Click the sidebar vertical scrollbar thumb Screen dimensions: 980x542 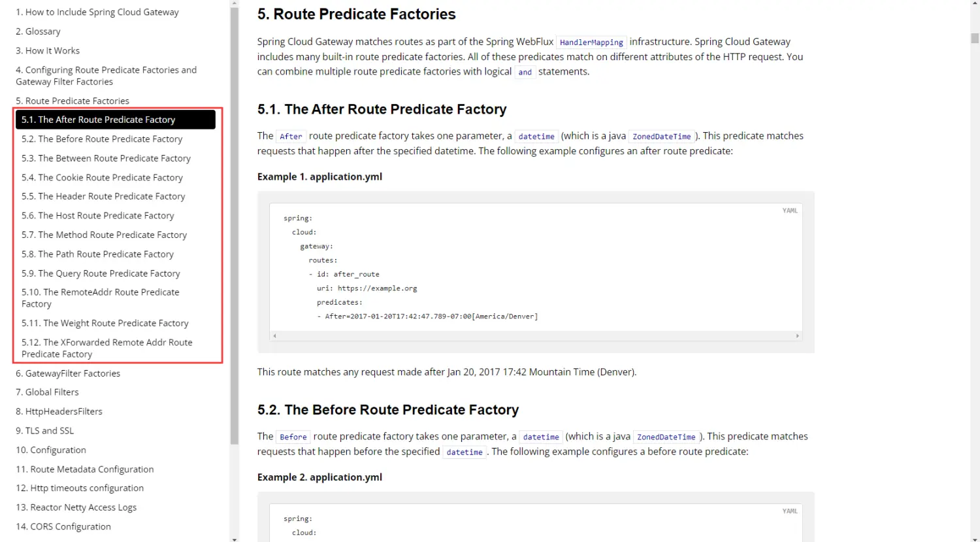point(235,226)
